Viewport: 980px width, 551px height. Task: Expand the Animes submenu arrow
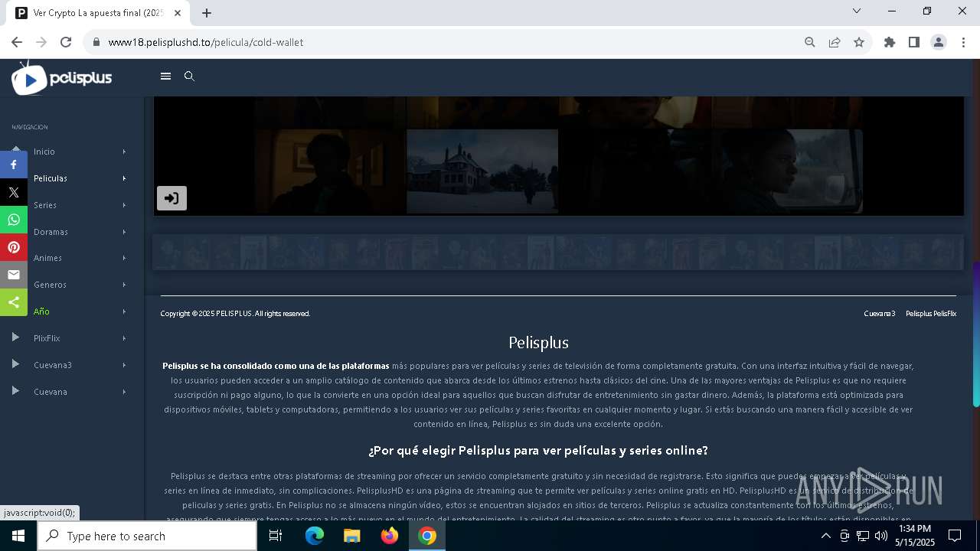(x=124, y=258)
